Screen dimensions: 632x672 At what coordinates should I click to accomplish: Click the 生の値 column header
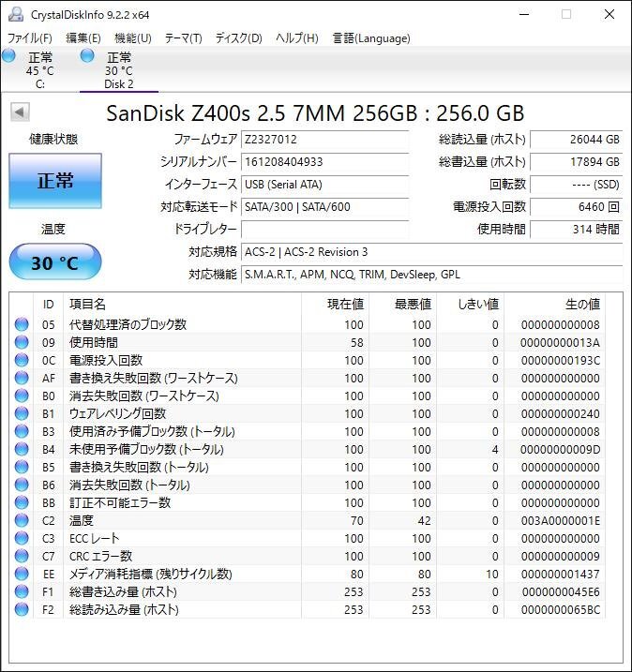point(554,304)
